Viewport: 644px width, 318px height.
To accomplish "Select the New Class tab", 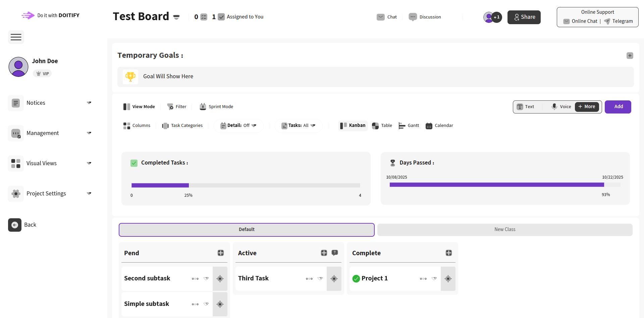I will (504, 229).
